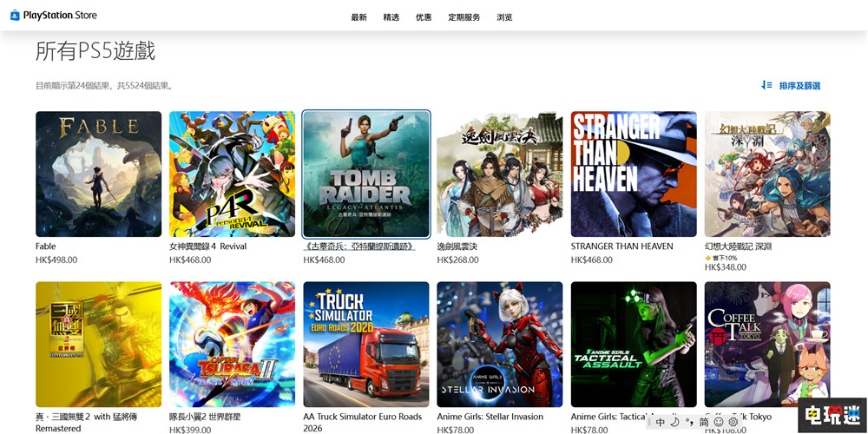
Task: Open the 精选 navigation menu
Action: 391,17
